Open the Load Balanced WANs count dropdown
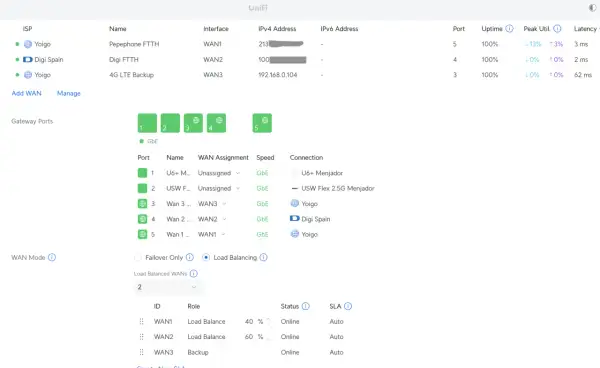Screen dimensions: 600x368 167,287
